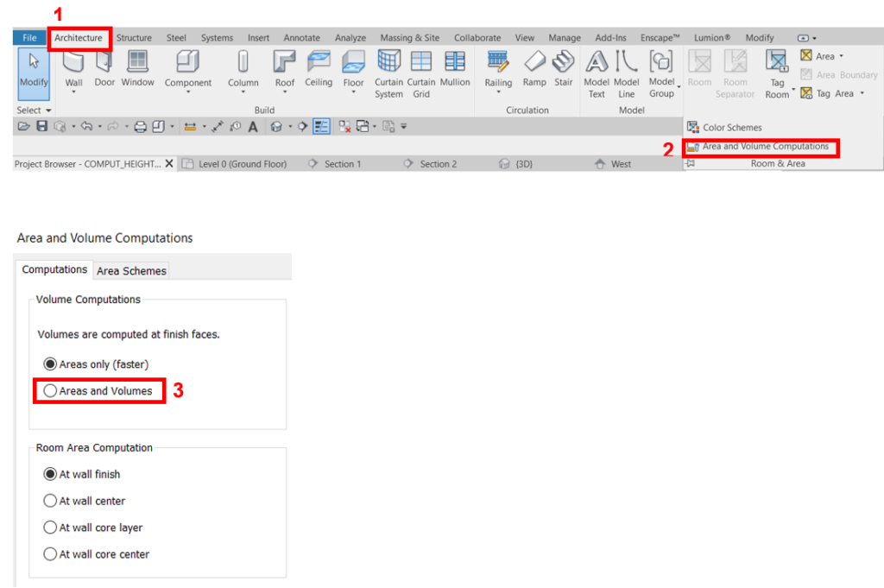Open the Massing & Site tab
This screenshot has height=588, width=884.
(x=410, y=38)
